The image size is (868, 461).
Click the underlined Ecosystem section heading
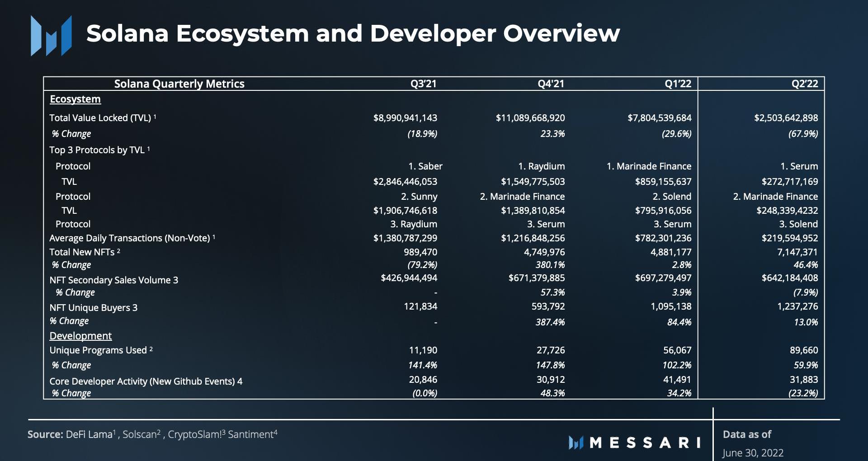75,99
